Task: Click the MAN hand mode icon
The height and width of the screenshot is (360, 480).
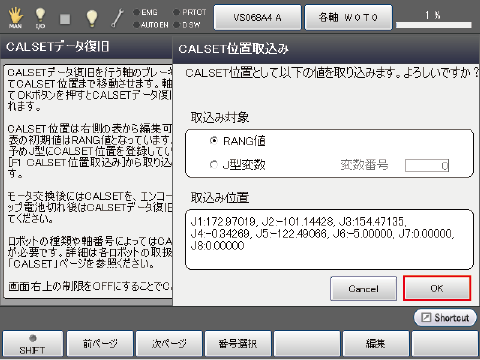Action: (x=15, y=18)
